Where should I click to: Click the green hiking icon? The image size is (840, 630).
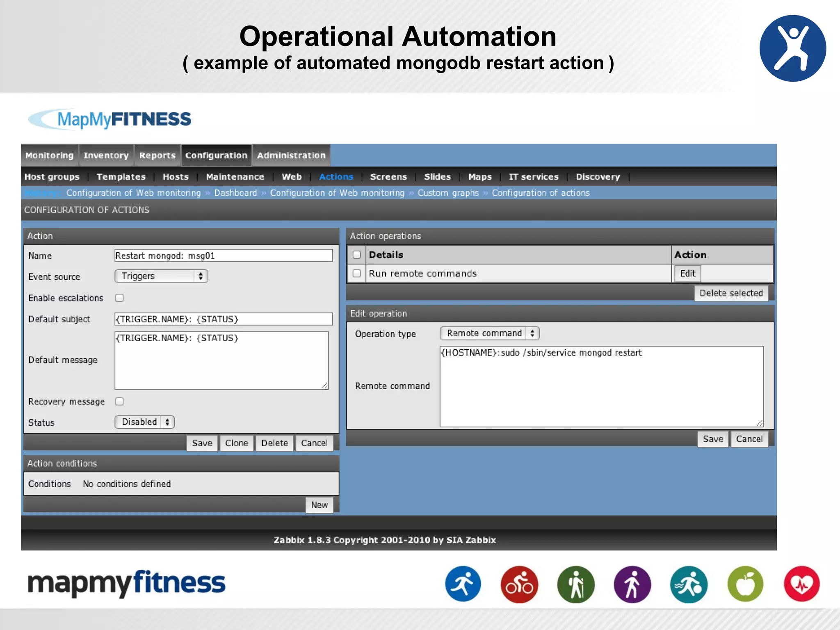pyautogui.click(x=576, y=584)
